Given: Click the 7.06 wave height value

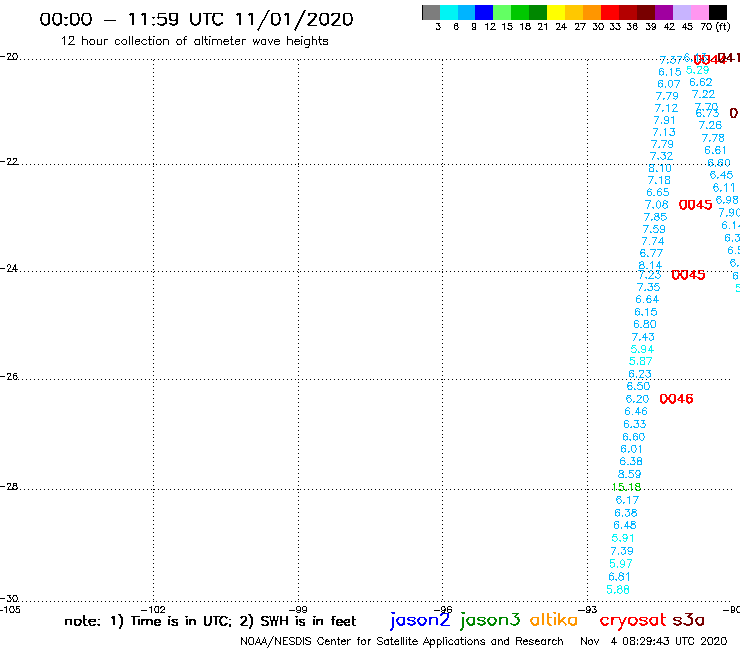Looking at the screenshot, I should 657,204.
